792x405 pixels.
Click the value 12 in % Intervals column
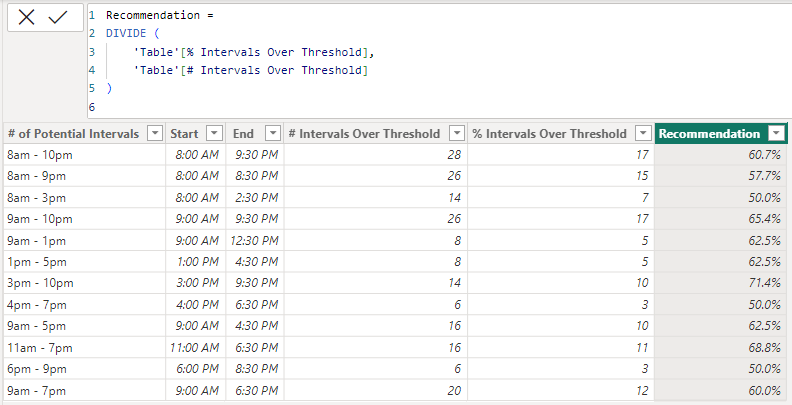(641, 390)
